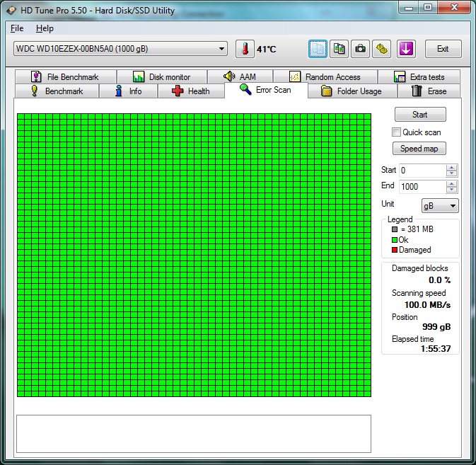Minimize the HD Tune Pro window

pos(408,7)
